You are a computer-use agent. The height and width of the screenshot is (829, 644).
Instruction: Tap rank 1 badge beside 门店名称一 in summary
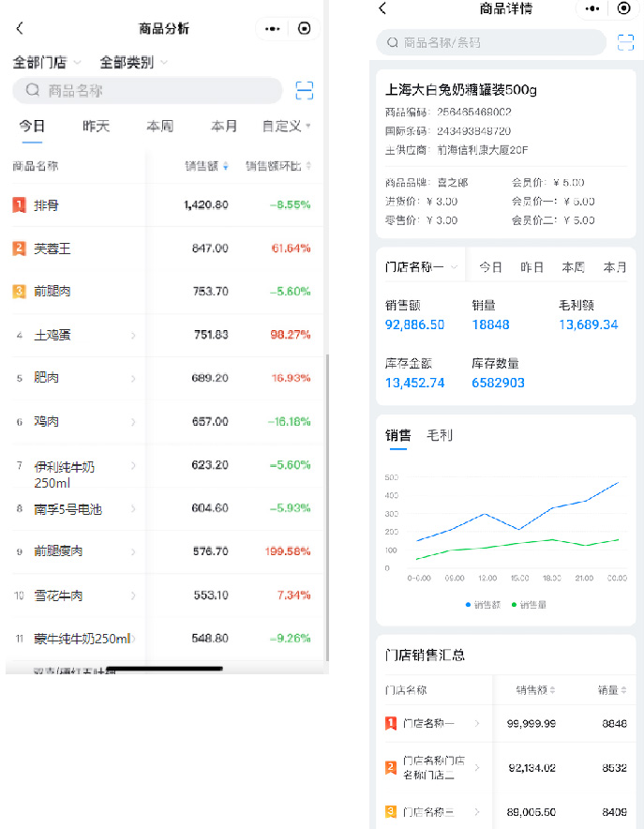tap(391, 723)
